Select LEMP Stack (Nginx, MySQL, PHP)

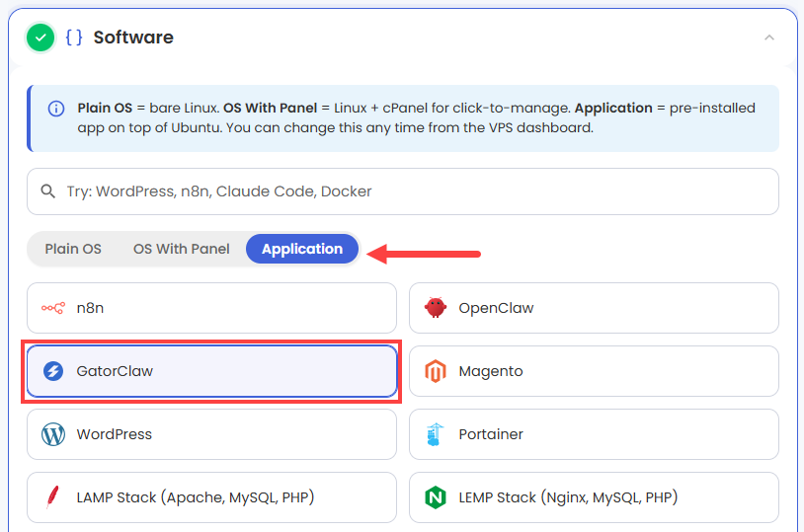pyautogui.click(x=594, y=497)
